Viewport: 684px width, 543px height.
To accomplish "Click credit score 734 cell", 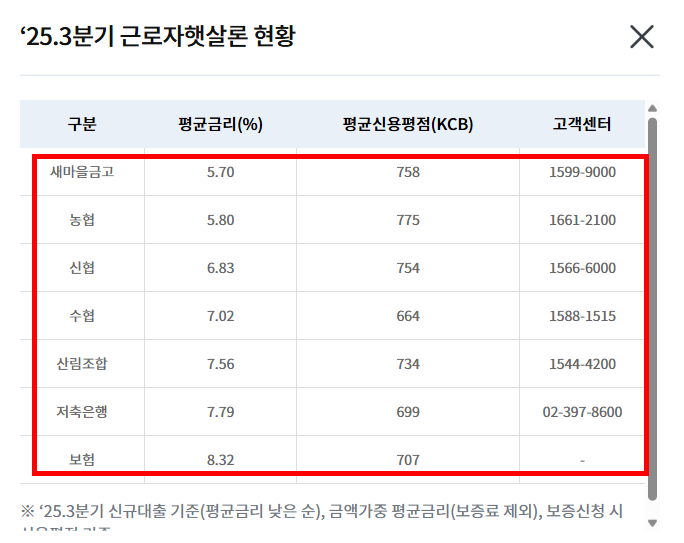I will [408, 364].
